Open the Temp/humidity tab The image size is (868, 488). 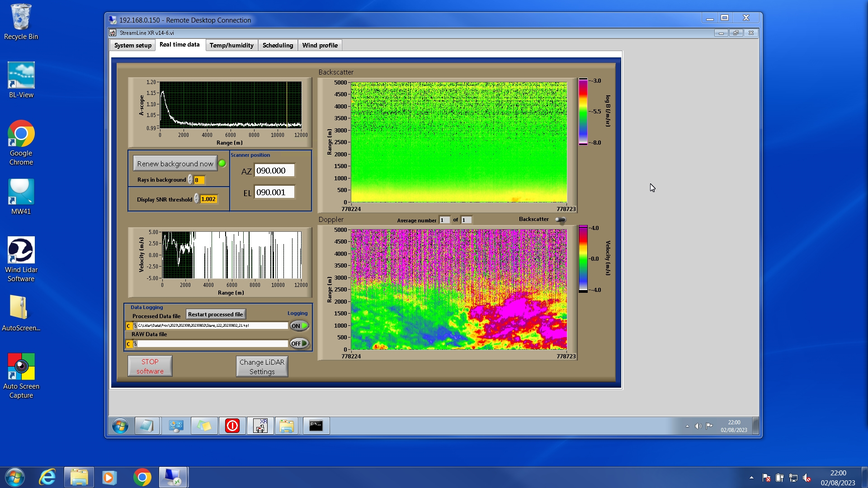click(x=231, y=45)
